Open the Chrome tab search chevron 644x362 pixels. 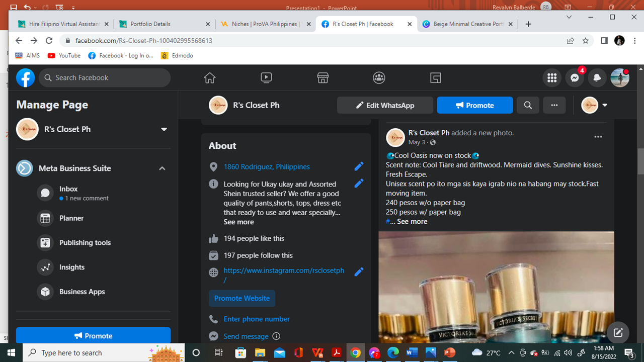(x=569, y=17)
